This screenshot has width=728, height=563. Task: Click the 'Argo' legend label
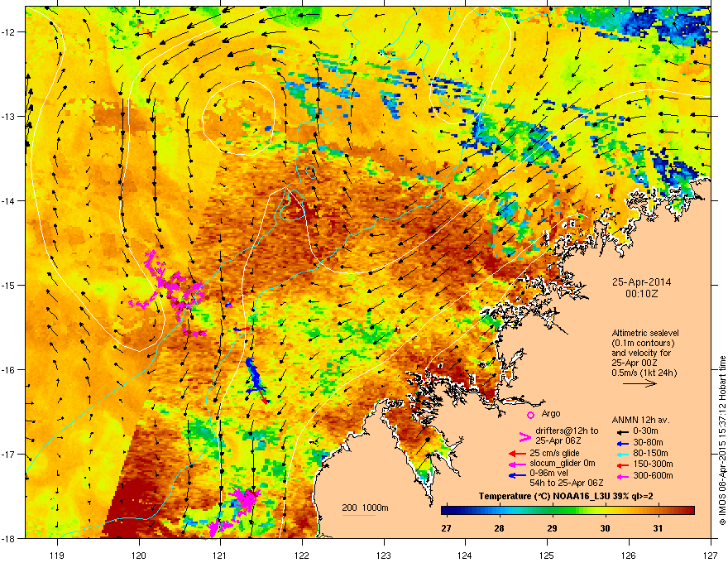click(551, 413)
